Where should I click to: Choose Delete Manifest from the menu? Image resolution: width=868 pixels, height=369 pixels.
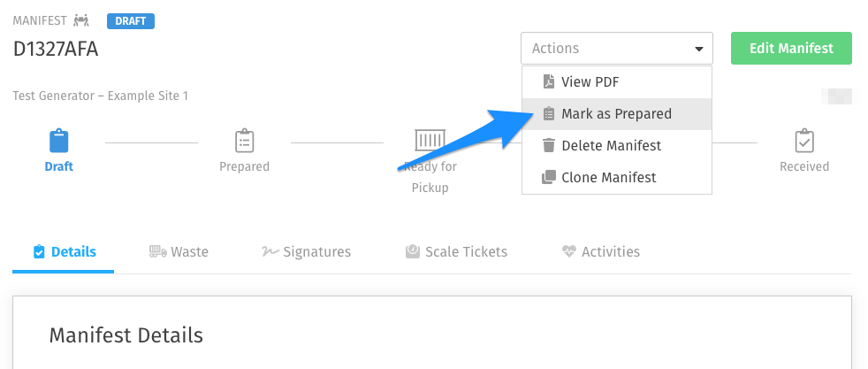pos(617,146)
